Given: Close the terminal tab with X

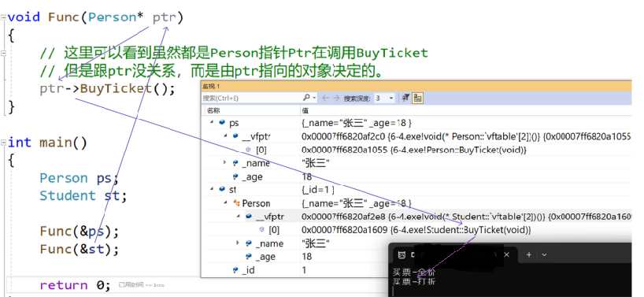Looking at the screenshot, I should tap(507, 254).
